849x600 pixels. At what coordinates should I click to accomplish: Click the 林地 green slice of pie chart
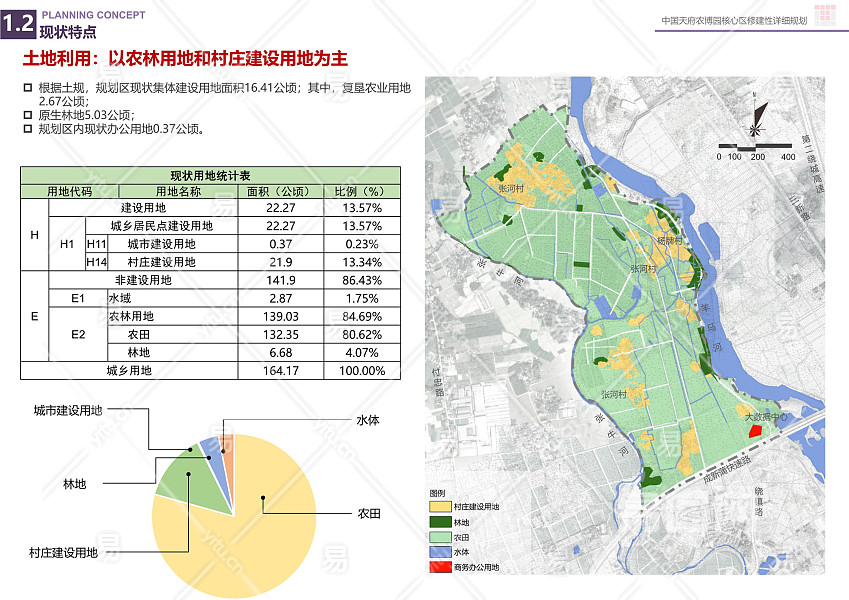[x=181, y=474]
